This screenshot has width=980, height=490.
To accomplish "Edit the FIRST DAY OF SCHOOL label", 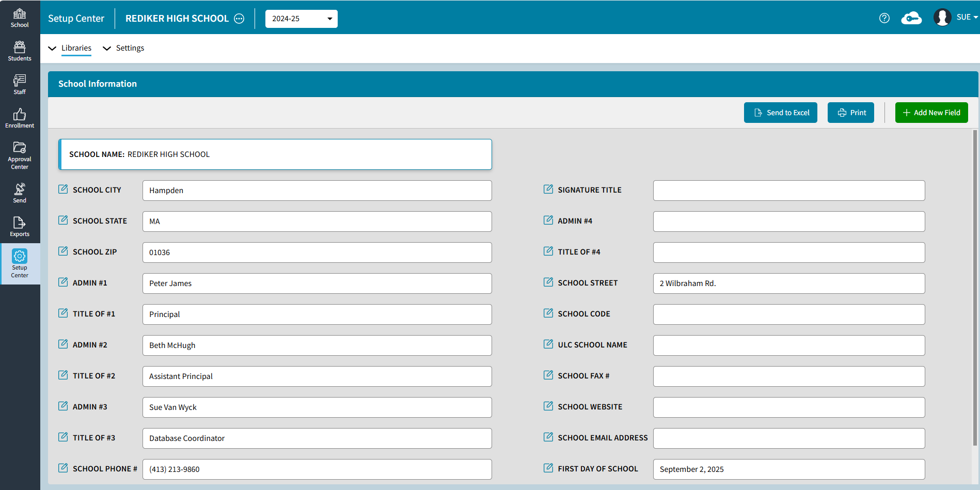I will (x=548, y=468).
